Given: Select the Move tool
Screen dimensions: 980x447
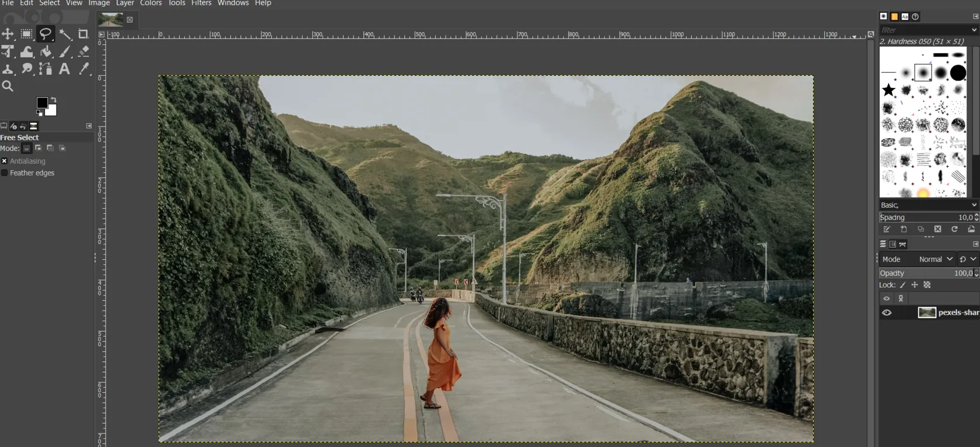Looking at the screenshot, I should click(x=8, y=34).
